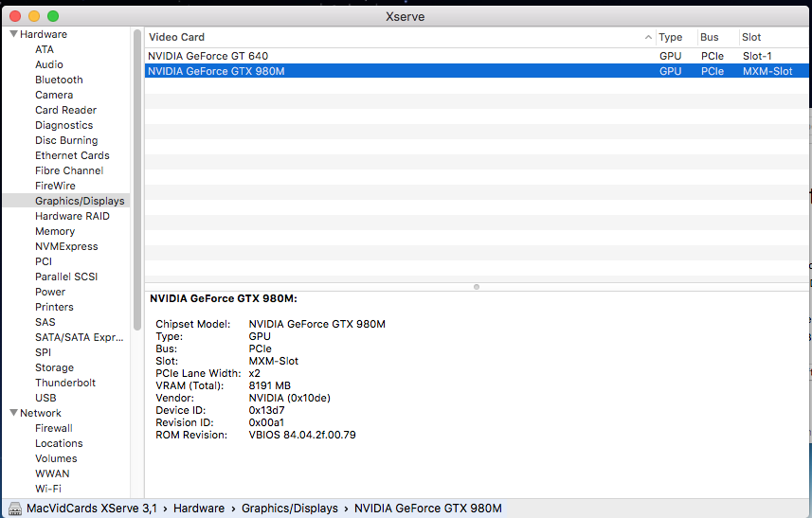Image resolution: width=812 pixels, height=518 pixels.
Task: Open the NVMExpress section
Action: tap(66, 246)
